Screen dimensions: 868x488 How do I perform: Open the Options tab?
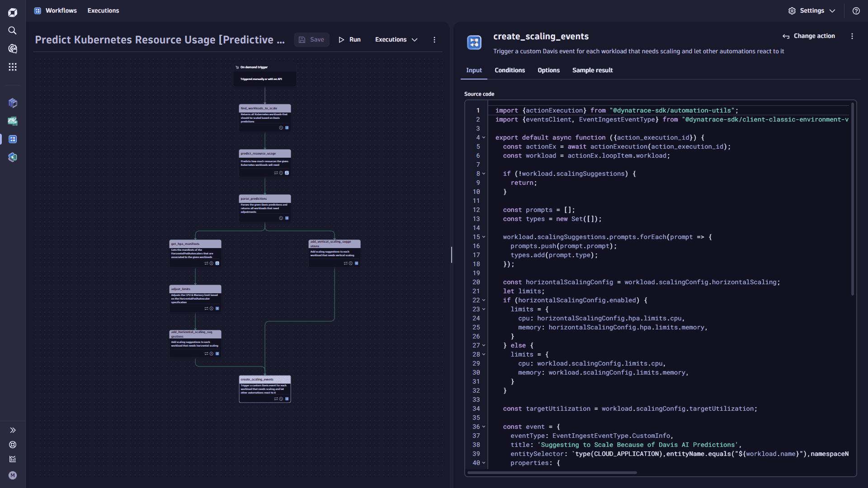click(x=548, y=70)
